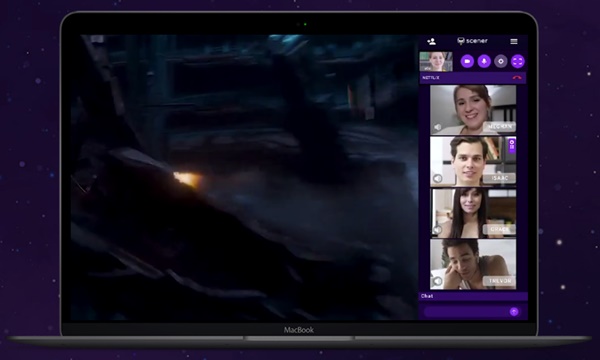Click your own webcam preview thumbnail
600x360 pixels.
(x=436, y=61)
